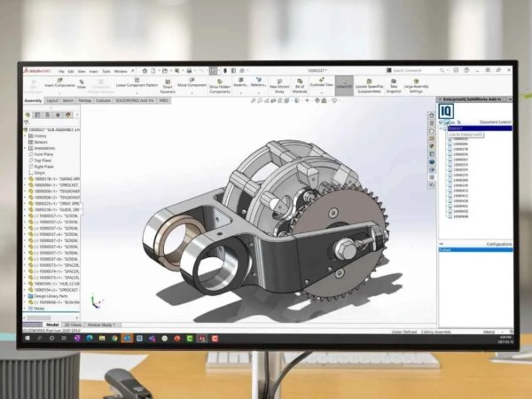Expand the Design Library Parts folder
The width and height of the screenshot is (532, 399).
click(25, 296)
